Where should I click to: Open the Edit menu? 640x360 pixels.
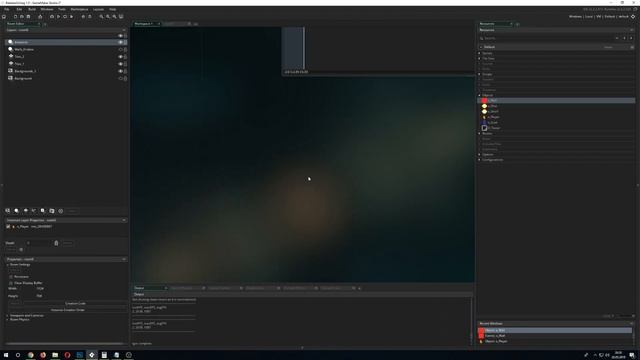(19, 9)
